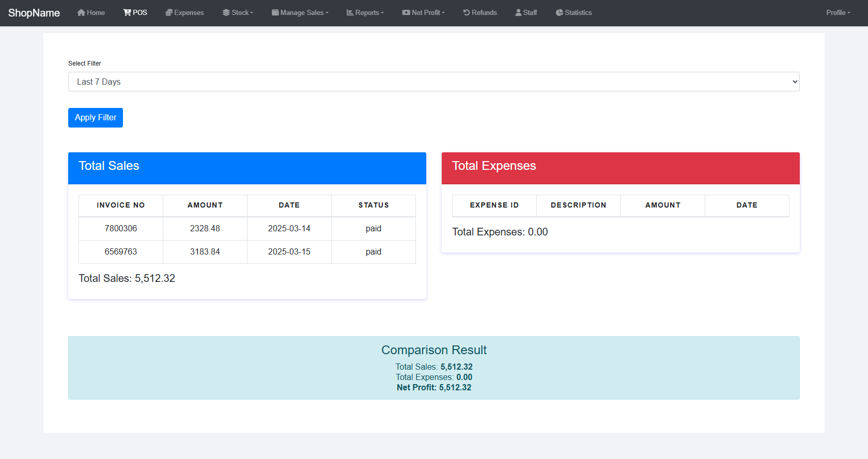Click the Total Expenses card header
The width and height of the screenshot is (868, 459).
(621, 168)
